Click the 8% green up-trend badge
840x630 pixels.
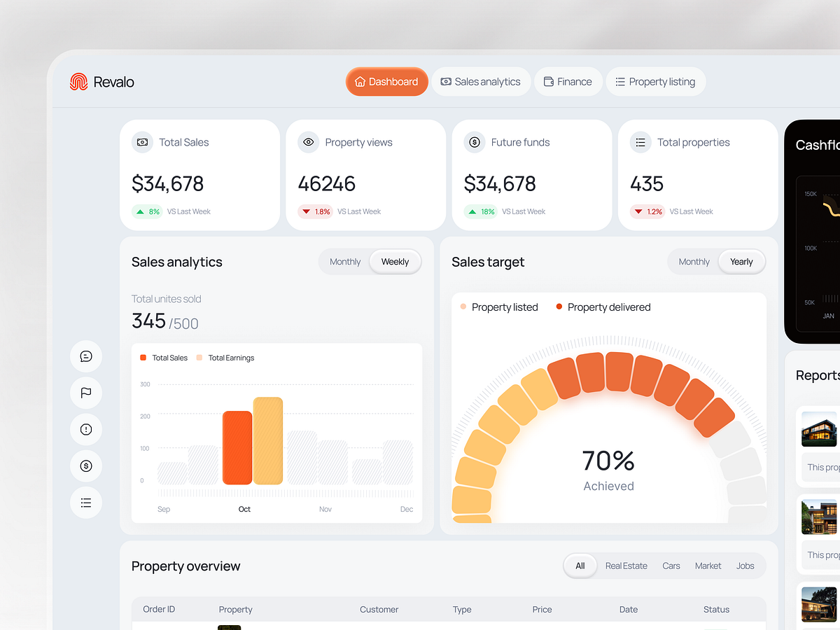(x=148, y=211)
